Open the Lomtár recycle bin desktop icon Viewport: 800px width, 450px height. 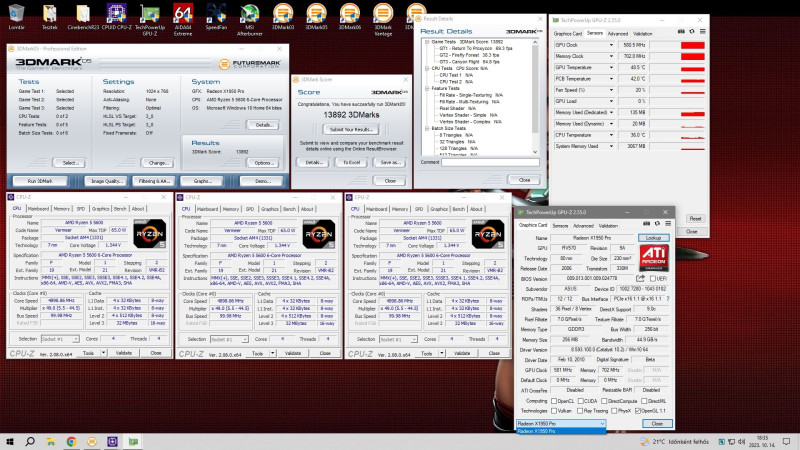[x=16, y=15]
